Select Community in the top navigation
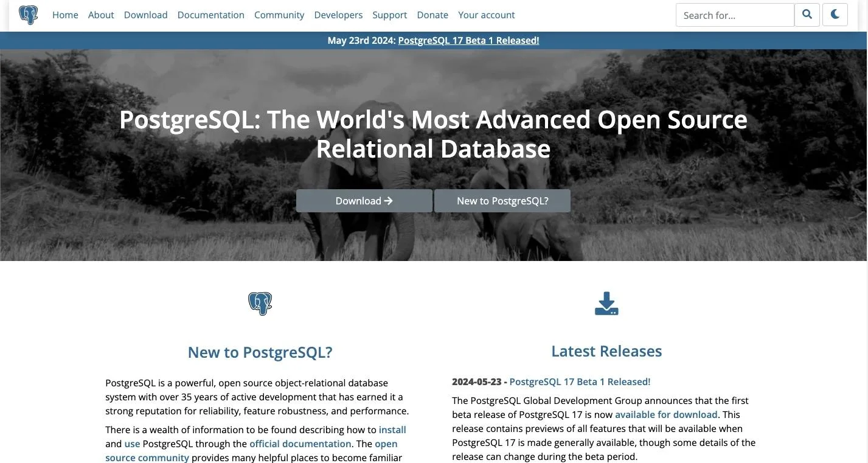The width and height of the screenshot is (868, 463). click(x=279, y=15)
